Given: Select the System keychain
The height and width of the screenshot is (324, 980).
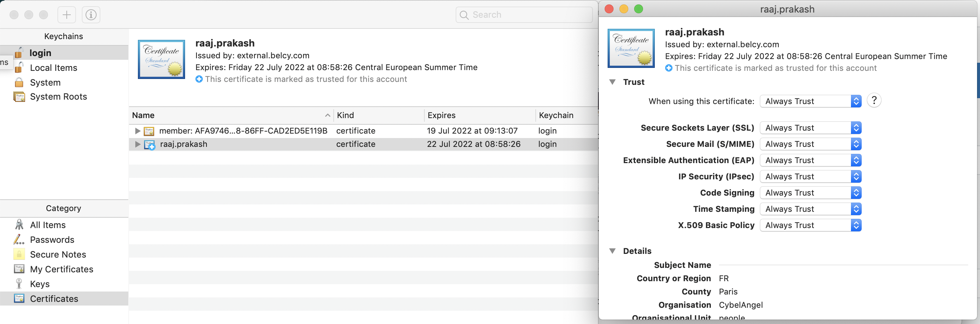Looking at the screenshot, I should pos(45,83).
